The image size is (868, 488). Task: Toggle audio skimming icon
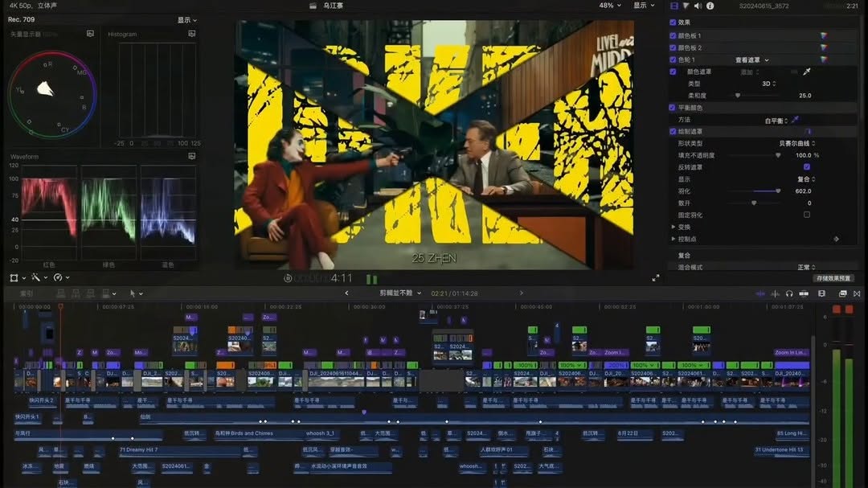[775, 293]
